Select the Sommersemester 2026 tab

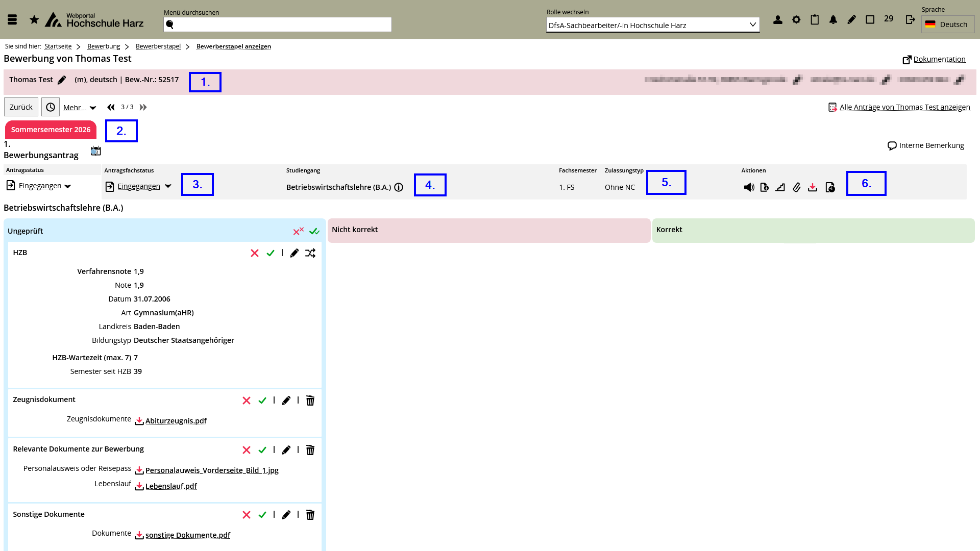pos(51,130)
